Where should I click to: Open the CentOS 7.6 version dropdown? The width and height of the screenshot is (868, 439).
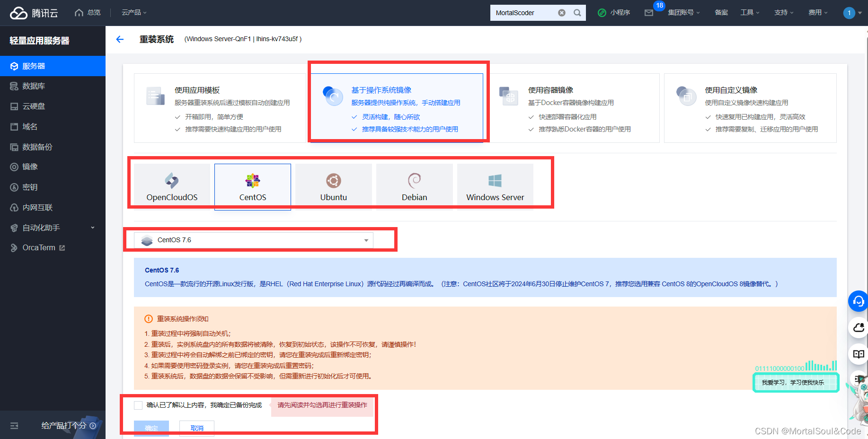point(254,240)
